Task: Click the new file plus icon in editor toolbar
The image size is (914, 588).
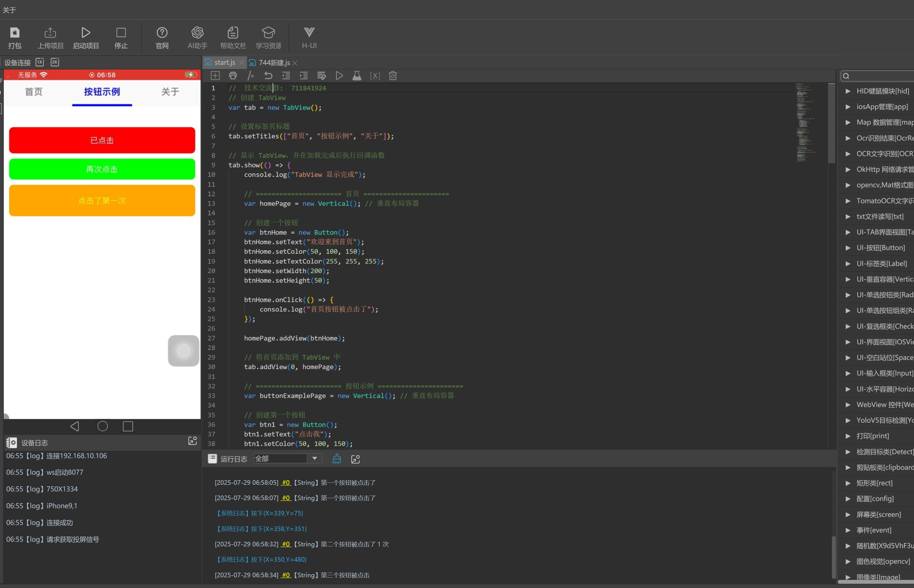Action: tap(215, 76)
